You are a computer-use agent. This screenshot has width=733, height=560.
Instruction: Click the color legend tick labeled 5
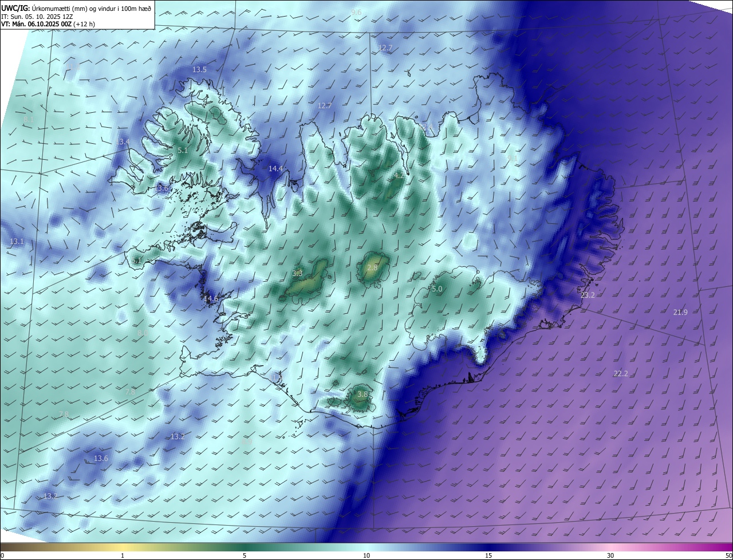245,555
